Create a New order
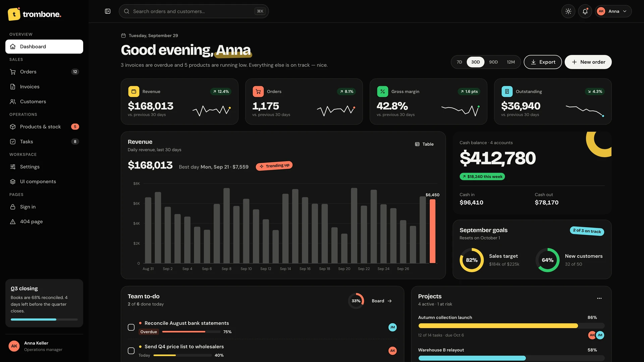 click(x=588, y=62)
